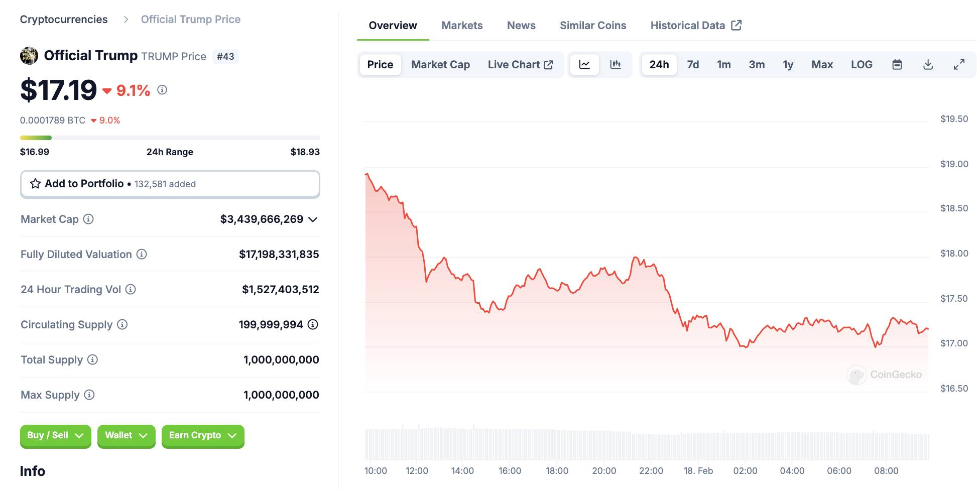980x490 pixels.
Task: Open the calendar date range picker
Action: coord(897,64)
